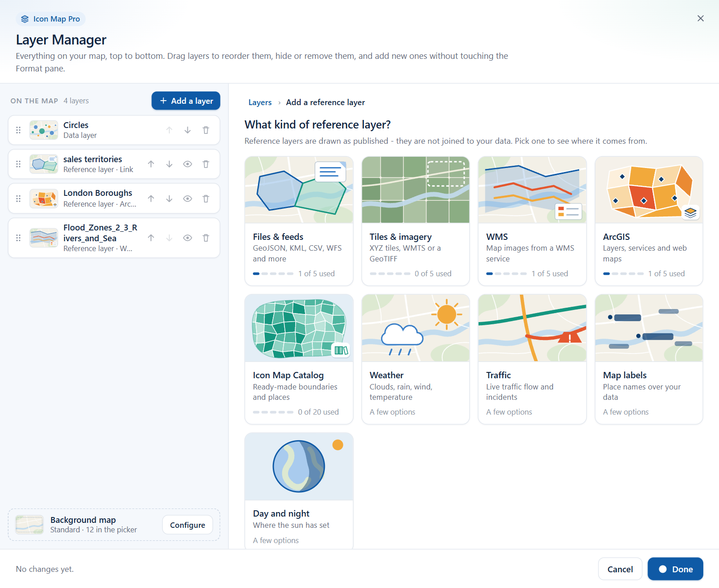Delete the sales territories layer
The width and height of the screenshot is (719, 588).
point(206,164)
